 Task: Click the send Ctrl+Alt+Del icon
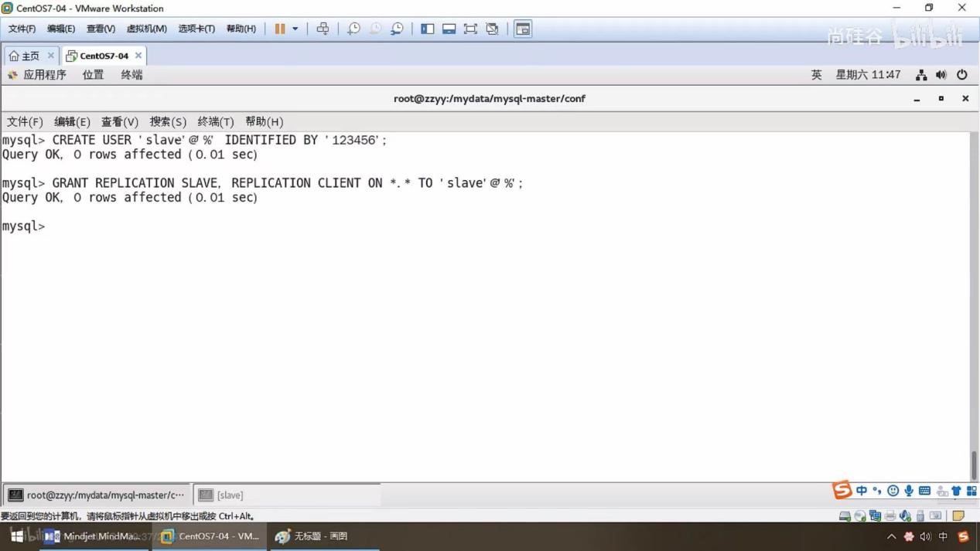[x=323, y=29]
